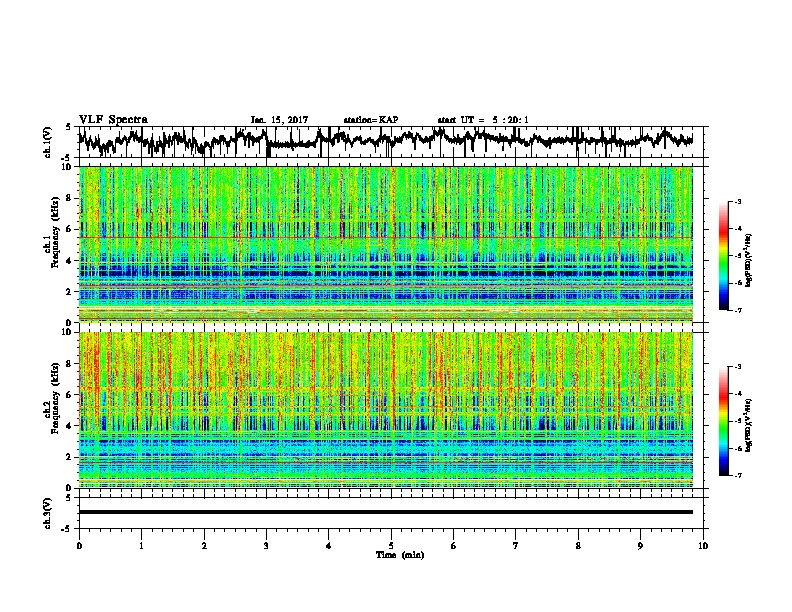Click the "ch.2 Frequency (kHz)" axis label
This screenshot has height=612, width=792.
tap(51, 398)
